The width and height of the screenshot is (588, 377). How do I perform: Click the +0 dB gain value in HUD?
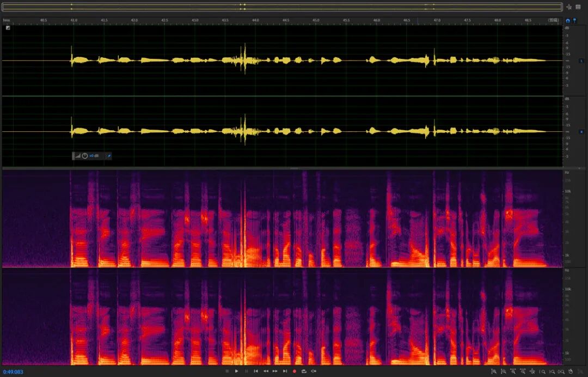[94, 156]
